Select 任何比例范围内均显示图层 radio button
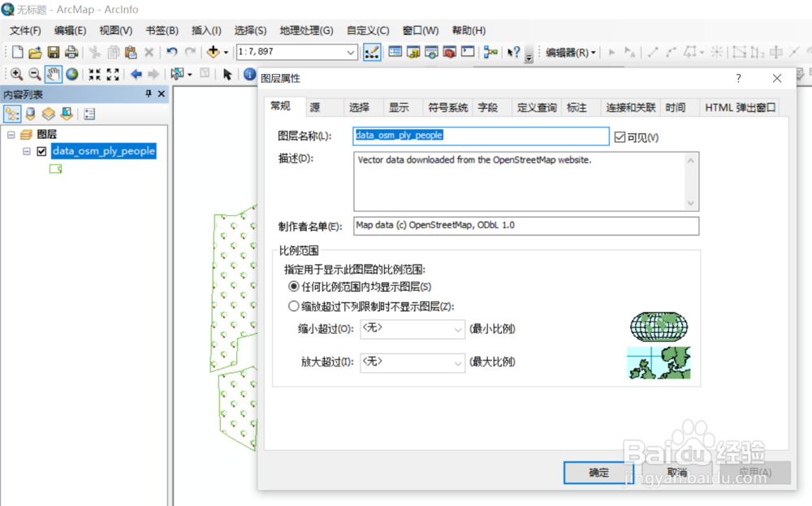Image resolution: width=812 pixels, height=506 pixels. [x=294, y=286]
